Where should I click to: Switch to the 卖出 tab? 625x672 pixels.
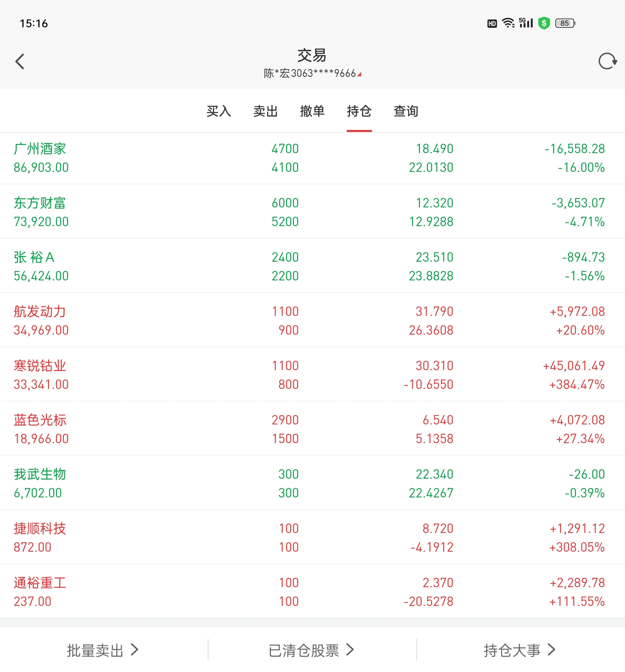coord(265,111)
